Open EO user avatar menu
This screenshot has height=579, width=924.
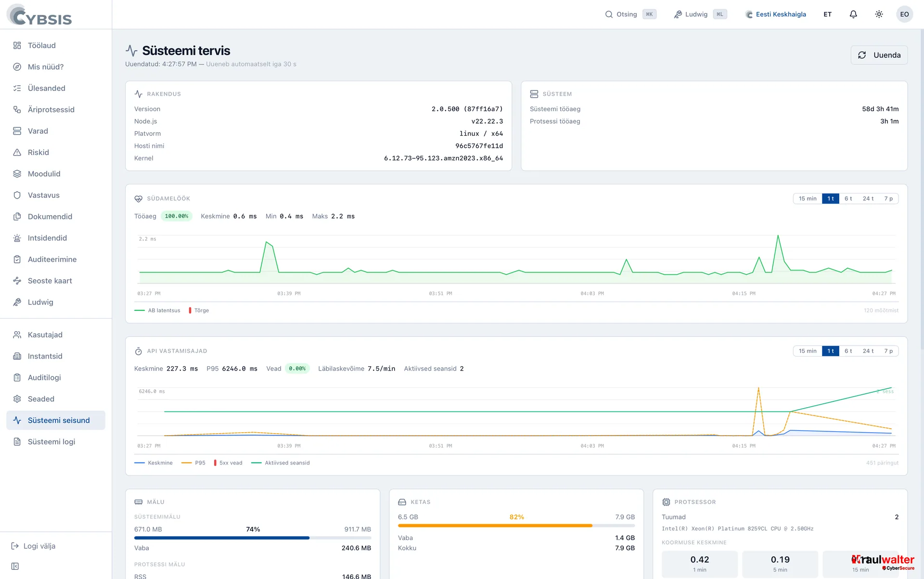click(904, 14)
